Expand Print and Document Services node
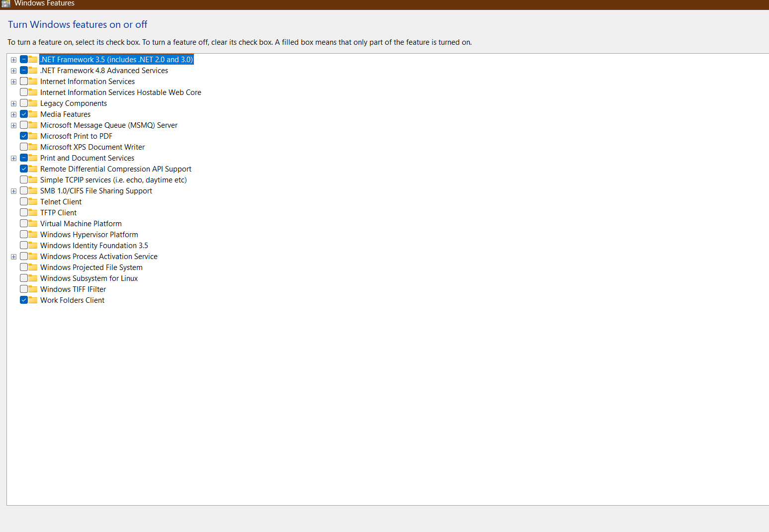Image resolution: width=769 pixels, height=532 pixels. [14, 158]
